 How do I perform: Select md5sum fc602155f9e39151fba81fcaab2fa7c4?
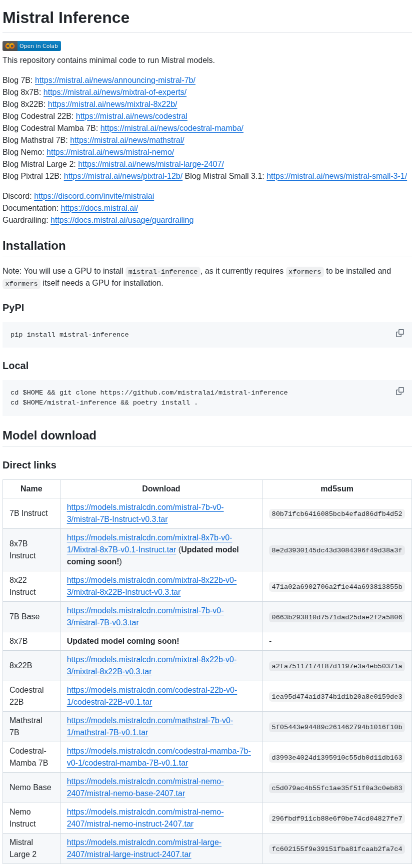pos(337,849)
